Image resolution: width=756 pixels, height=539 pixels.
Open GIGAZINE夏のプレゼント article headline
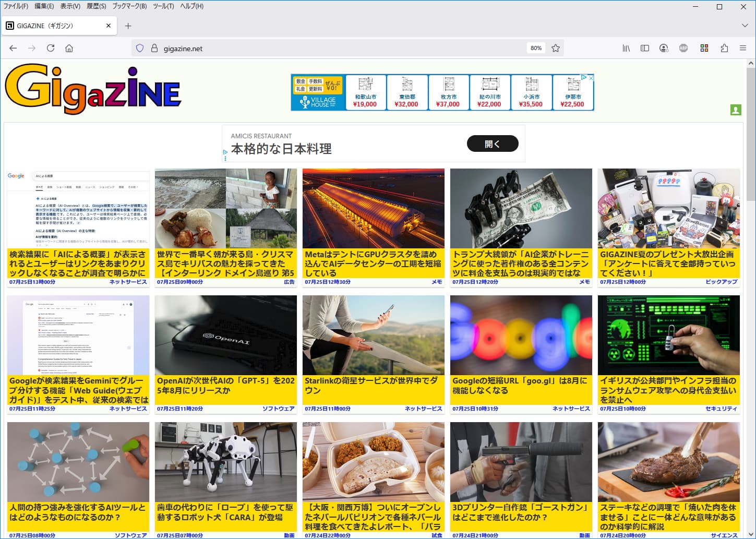pos(669,263)
